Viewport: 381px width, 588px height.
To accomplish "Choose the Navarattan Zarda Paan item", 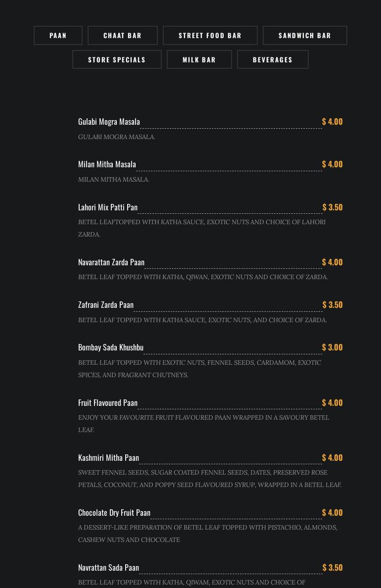I will pos(111,262).
